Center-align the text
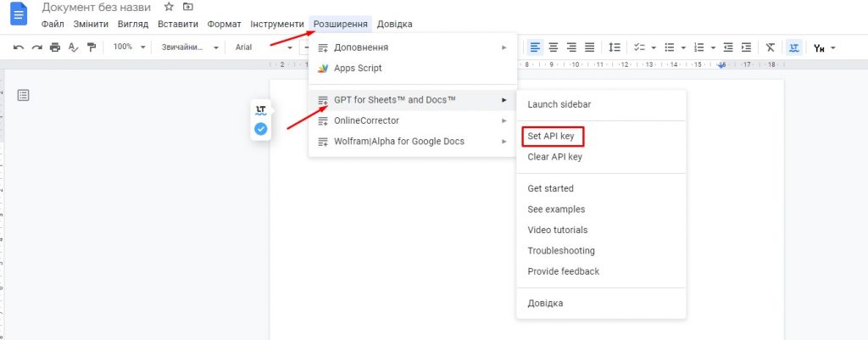 click(553, 47)
